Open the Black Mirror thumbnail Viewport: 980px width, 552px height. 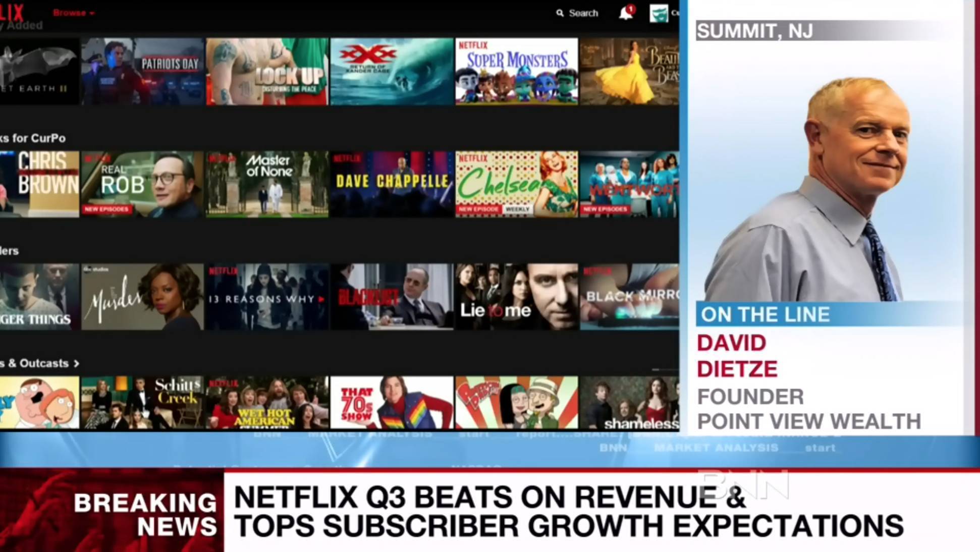(x=629, y=297)
